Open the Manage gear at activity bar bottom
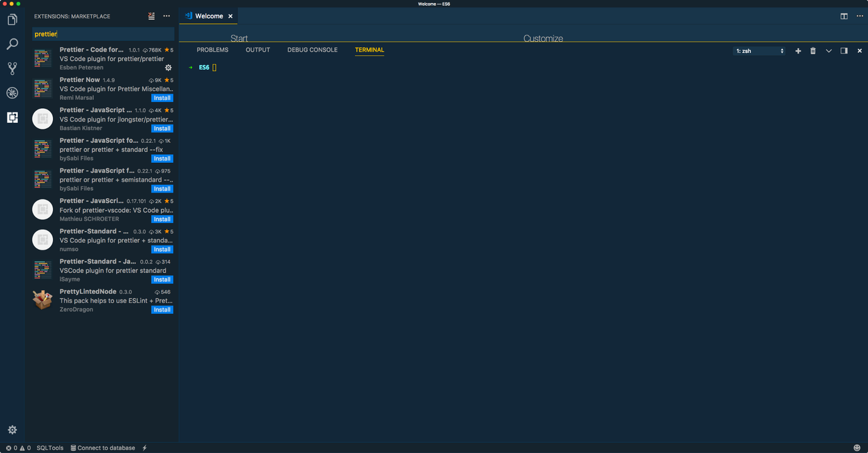 point(12,430)
